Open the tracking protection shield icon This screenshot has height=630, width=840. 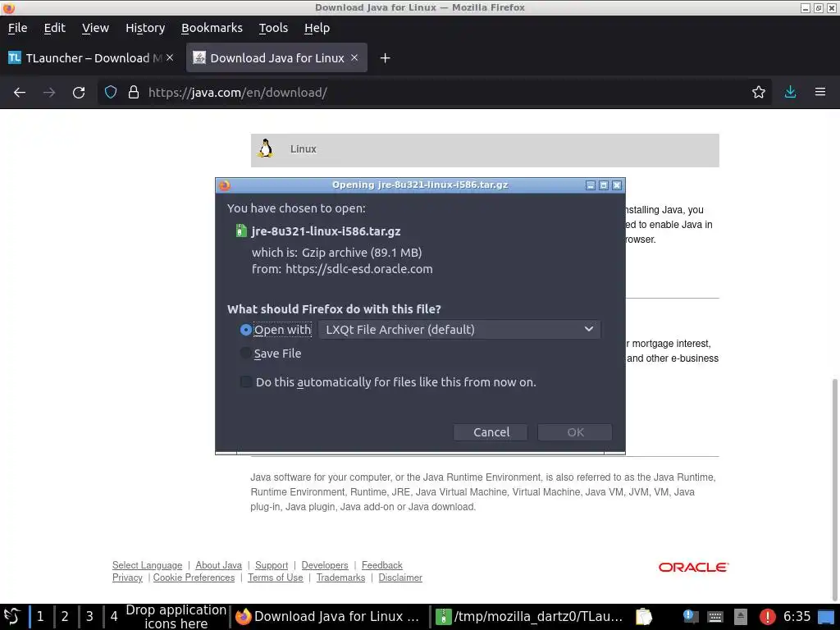click(111, 92)
